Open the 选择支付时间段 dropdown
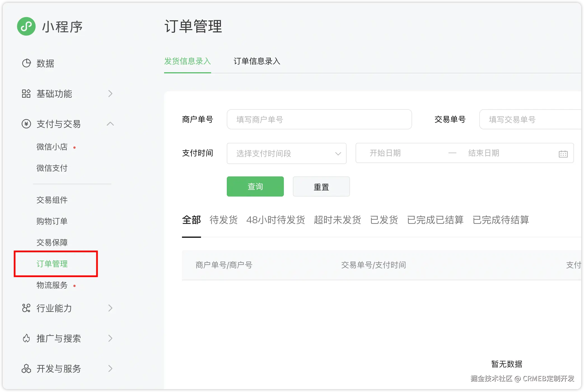This screenshot has width=584, height=392. (x=286, y=153)
